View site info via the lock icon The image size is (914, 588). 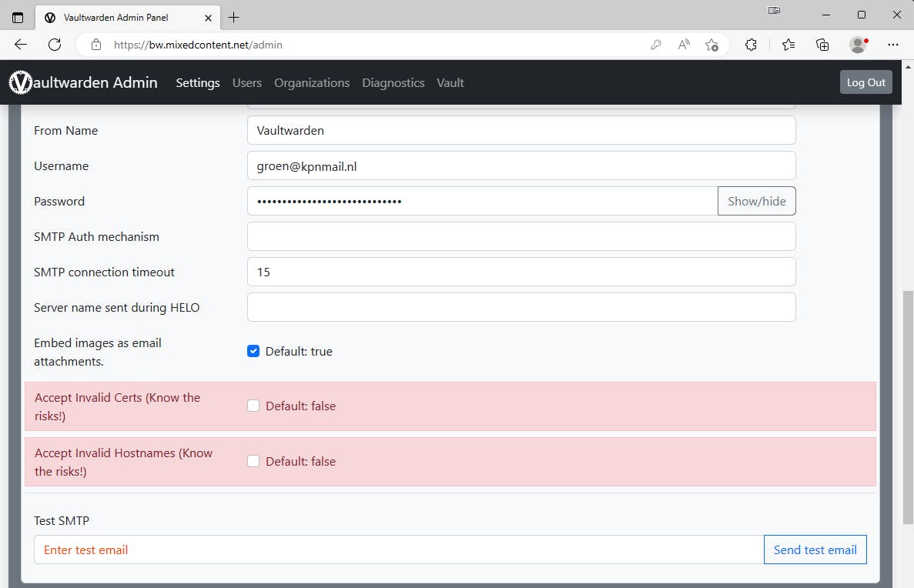[96, 45]
